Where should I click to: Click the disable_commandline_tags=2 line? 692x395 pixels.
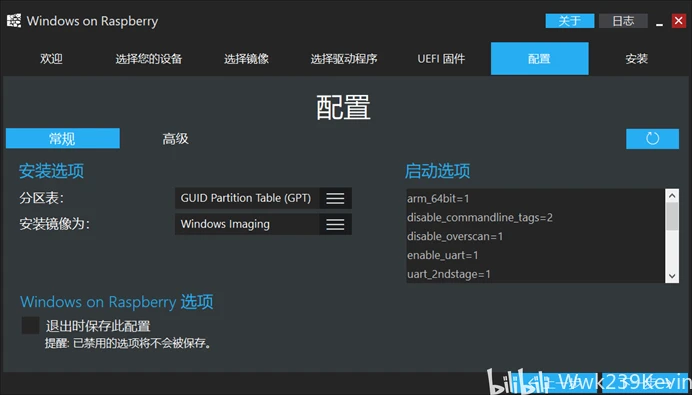coord(480,218)
